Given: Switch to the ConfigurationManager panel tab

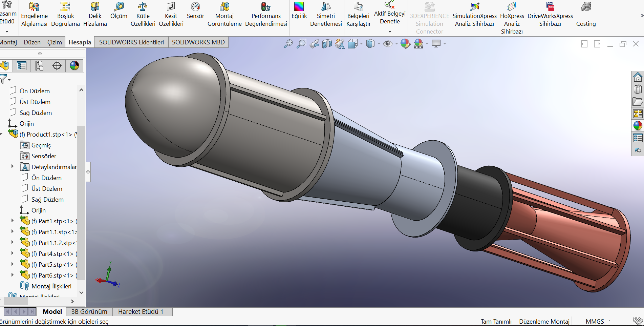Looking at the screenshot, I should [x=39, y=66].
